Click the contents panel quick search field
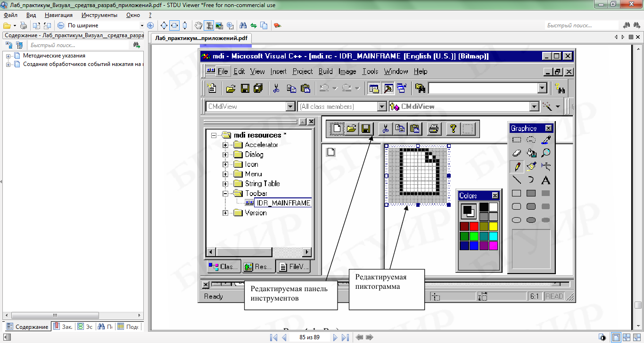 tap(78, 45)
